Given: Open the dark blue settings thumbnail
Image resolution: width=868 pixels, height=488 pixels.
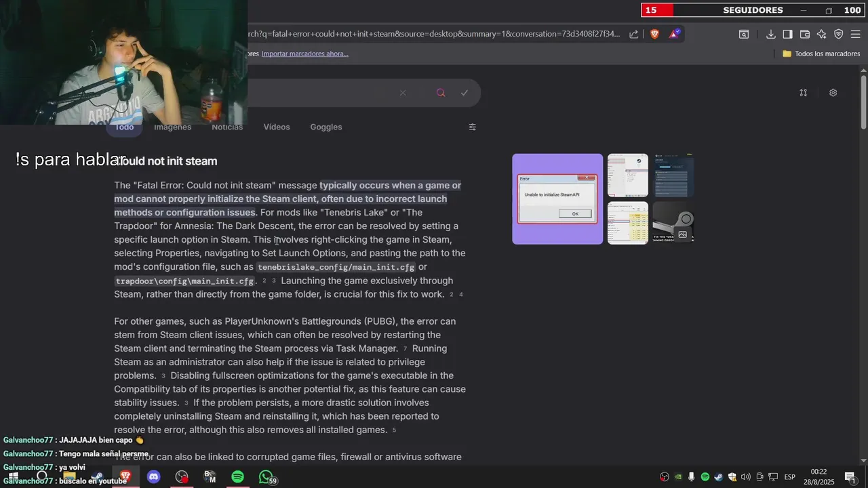Looking at the screenshot, I should click(x=673, y=176).
